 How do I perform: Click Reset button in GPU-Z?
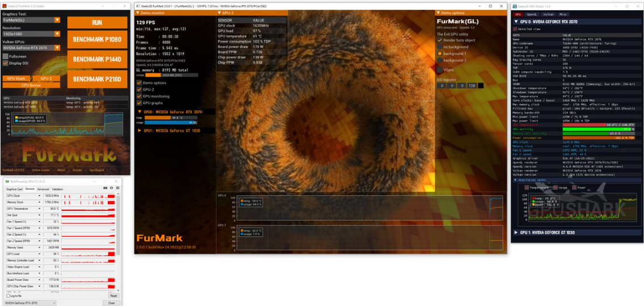pos(113,296)
